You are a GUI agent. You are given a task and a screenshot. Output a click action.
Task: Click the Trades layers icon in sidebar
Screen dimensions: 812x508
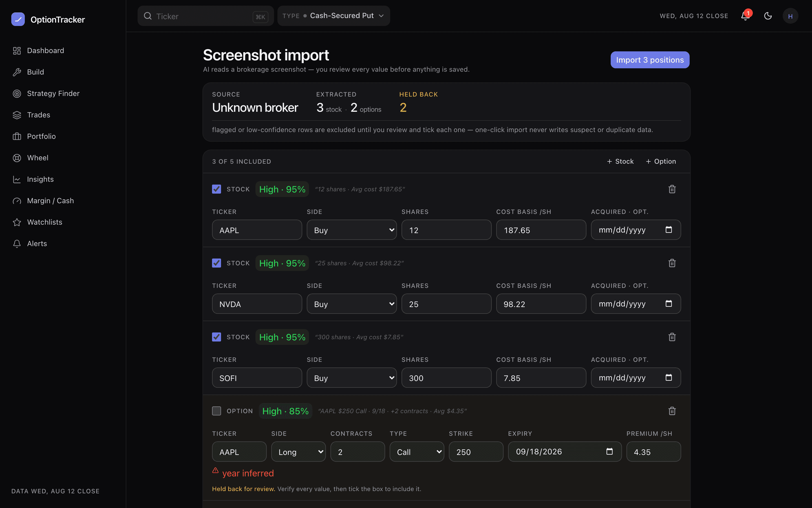tap(17, 115)
